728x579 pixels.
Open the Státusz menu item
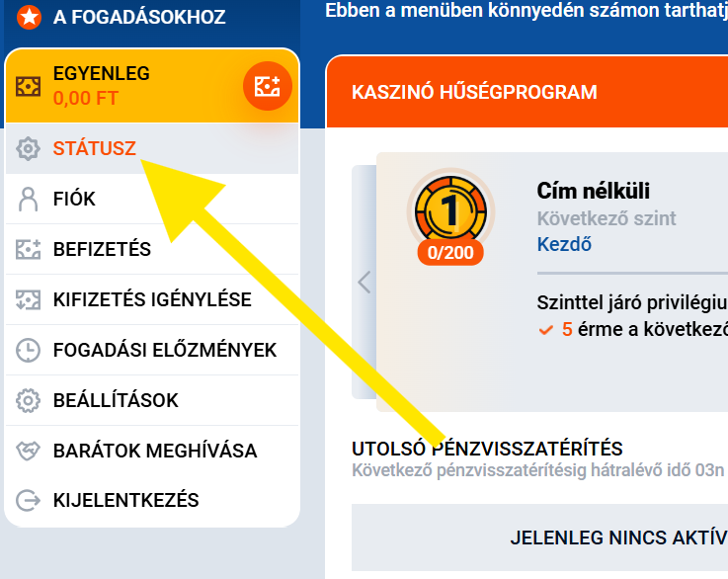pos(95,149)
